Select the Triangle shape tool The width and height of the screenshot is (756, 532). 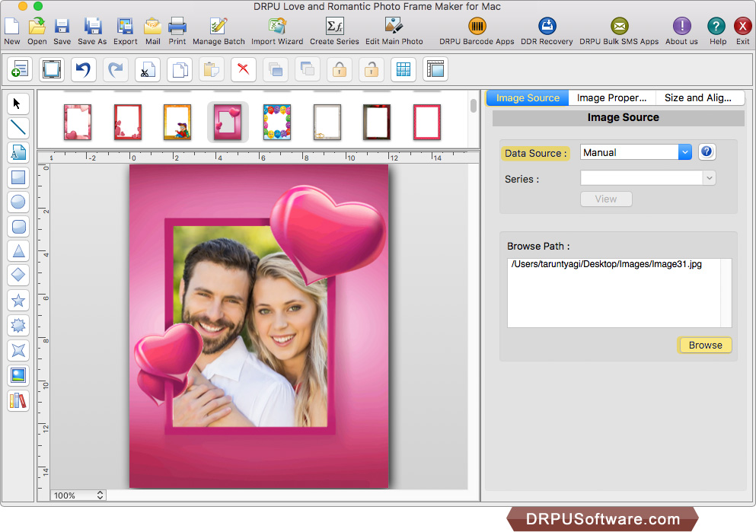tap(18, 251)
